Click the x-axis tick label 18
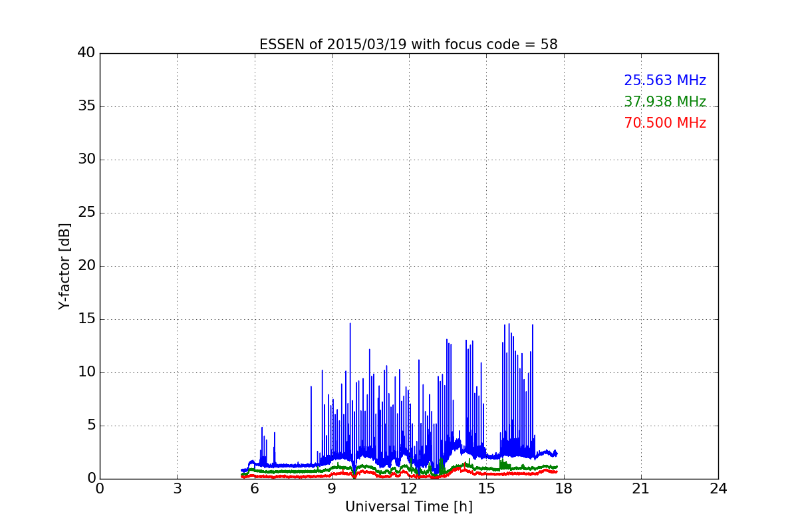The image size is (798, 532). [564, 488]
